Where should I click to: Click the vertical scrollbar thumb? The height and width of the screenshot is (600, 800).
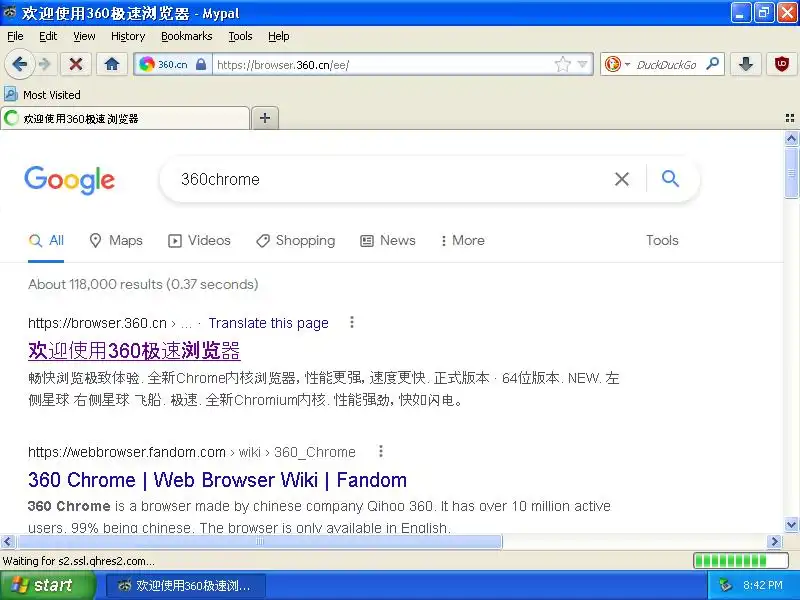point(791,173)
